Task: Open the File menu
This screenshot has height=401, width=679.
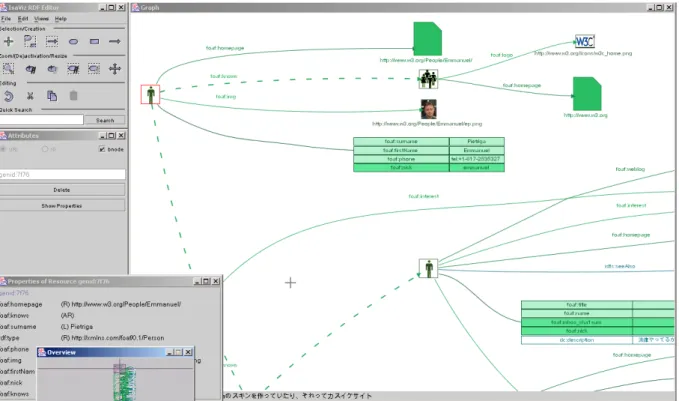Action: [x=6, y=19]
